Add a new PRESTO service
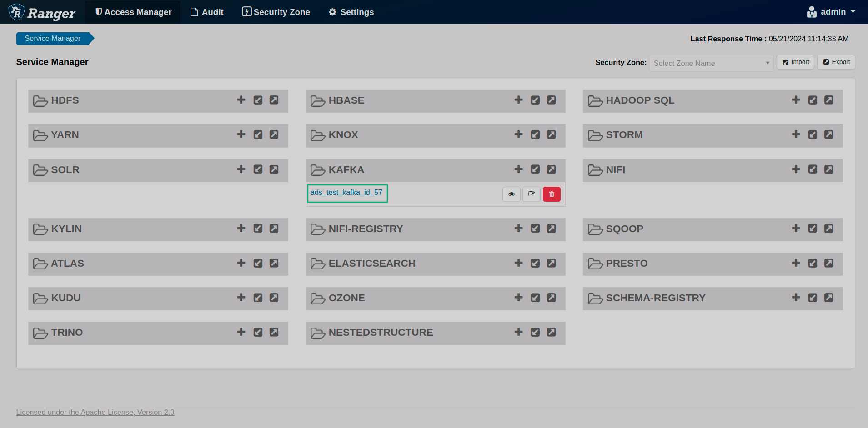 pos(796,263)
